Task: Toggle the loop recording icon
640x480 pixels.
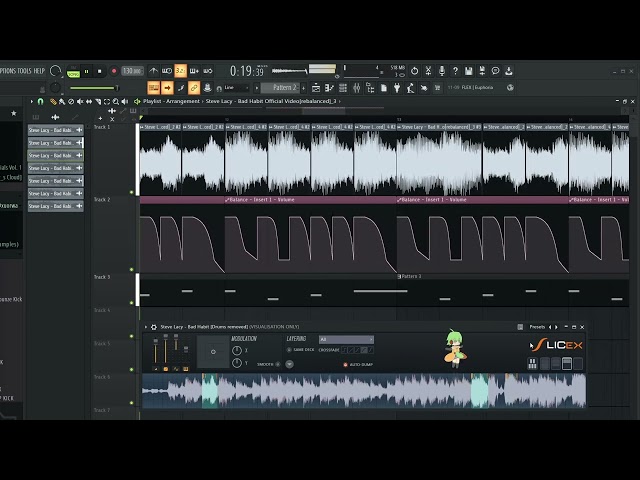Action: click(x=207, y=71)
